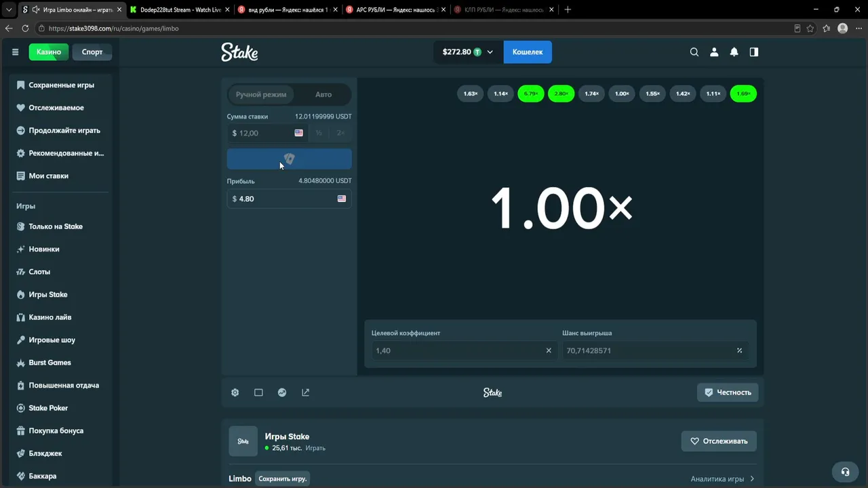Click the Отслеживать follow button
This screenshot has height=488, width=868.
[x=719, y=441]
